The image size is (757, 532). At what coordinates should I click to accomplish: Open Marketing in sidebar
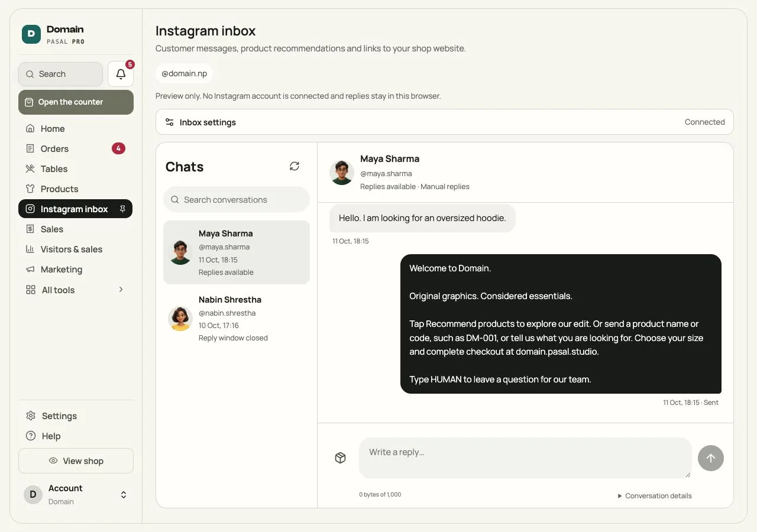[x=76, y=269]
